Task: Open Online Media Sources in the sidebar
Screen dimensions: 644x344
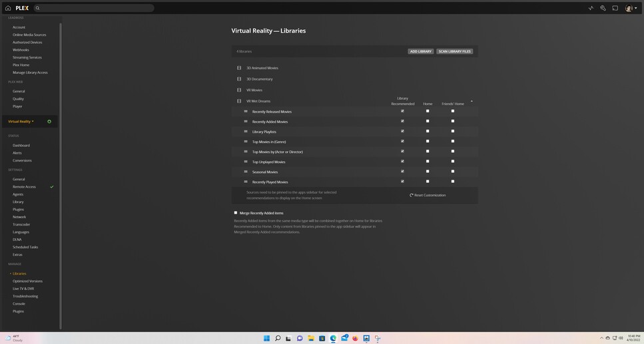Action: pyautogui.click(x=29, y=35)
